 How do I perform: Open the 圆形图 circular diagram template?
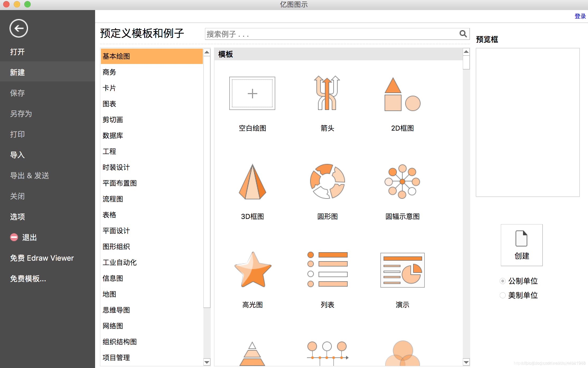327,181
